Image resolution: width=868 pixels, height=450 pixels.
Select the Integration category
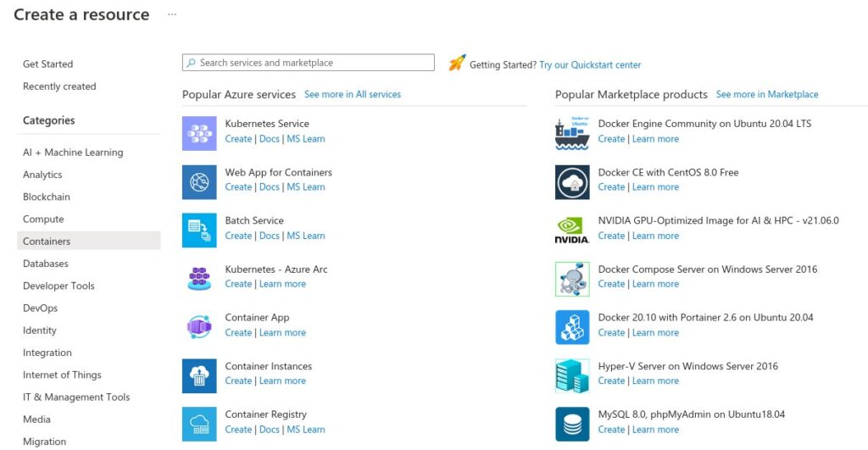click(47, 353)
